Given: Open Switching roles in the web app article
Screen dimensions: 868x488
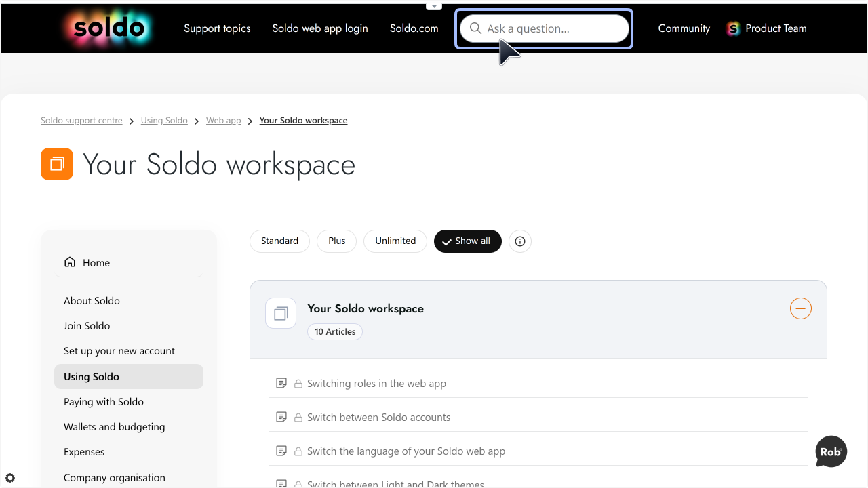Looking at the screenshot, I should tap(376, 384).
